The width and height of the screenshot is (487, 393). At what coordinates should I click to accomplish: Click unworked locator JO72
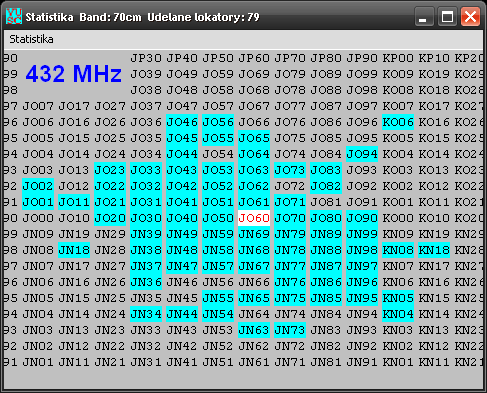point(290,186)
